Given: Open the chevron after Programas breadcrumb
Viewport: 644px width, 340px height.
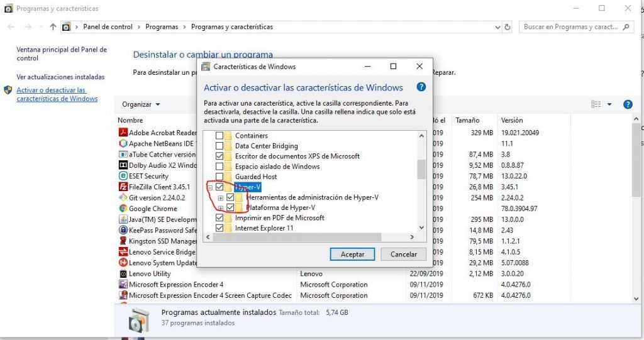Looking at the screenshot, I should pyautogui.click(x=184, y=27).
